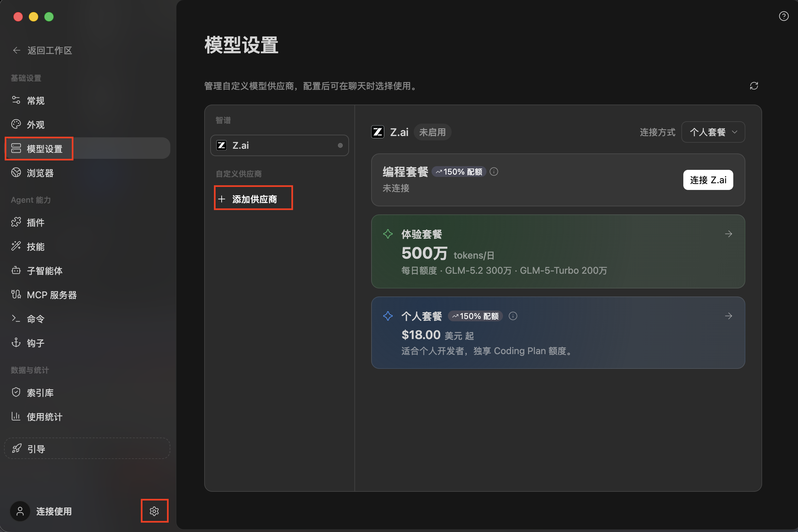Viewport: 798px width, 532px height.
Task: Open 体验套餐 via its arrow
Action: coord(728,234)
